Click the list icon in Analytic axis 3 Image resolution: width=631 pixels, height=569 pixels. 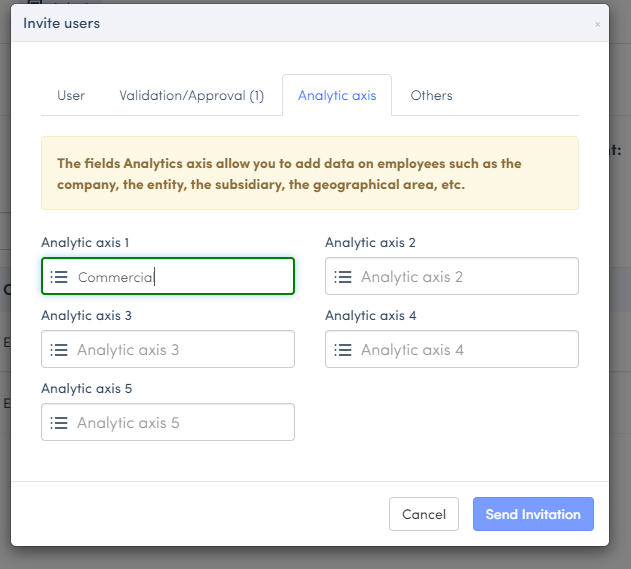click(59, 350)
